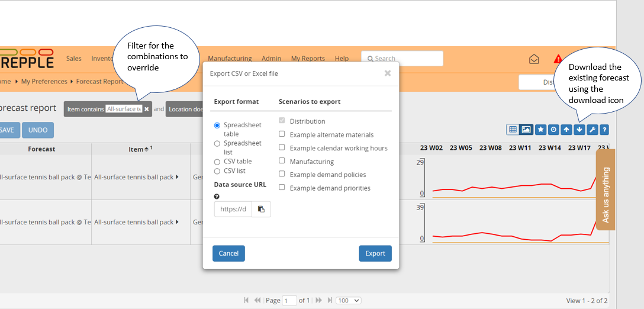Select Spreadsheet list export format

[x=217, y=143]
